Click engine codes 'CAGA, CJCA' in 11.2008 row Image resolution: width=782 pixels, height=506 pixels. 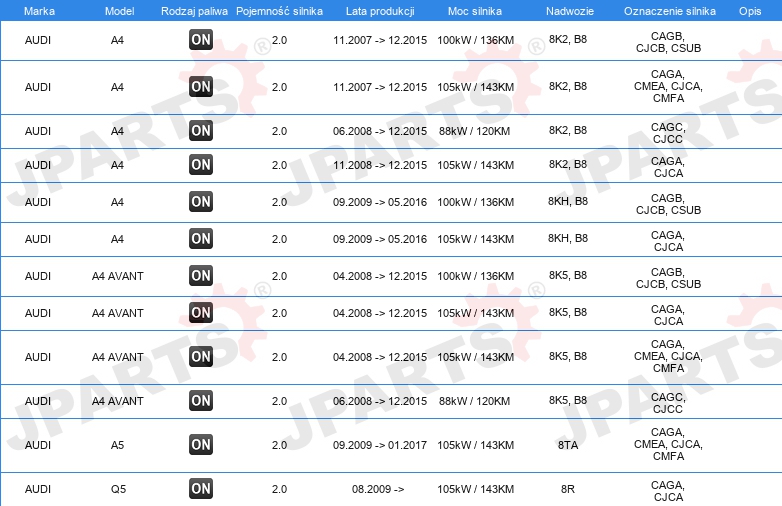(668, 167)
